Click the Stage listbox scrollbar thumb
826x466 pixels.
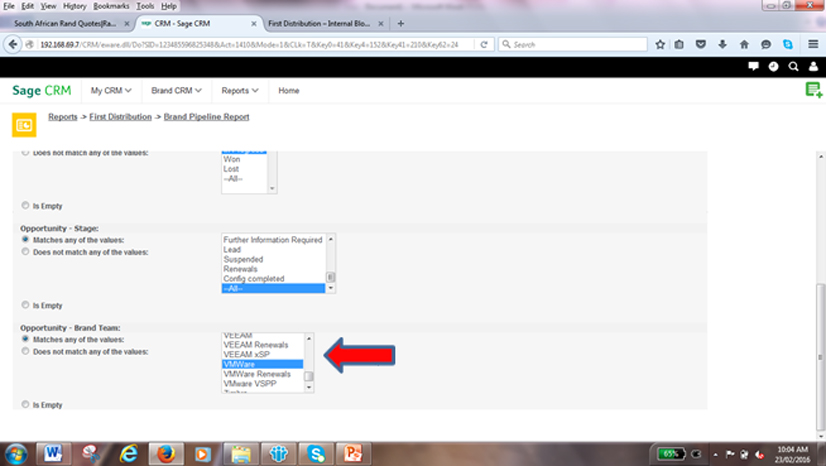(331, 277)
